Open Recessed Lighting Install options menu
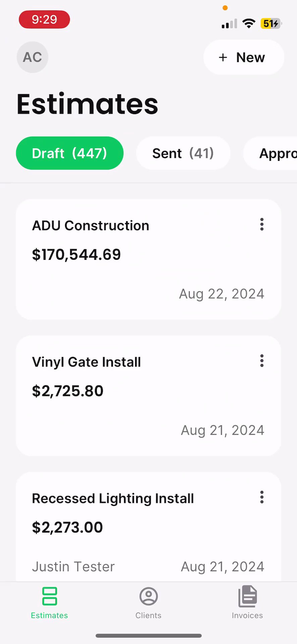 262,497
